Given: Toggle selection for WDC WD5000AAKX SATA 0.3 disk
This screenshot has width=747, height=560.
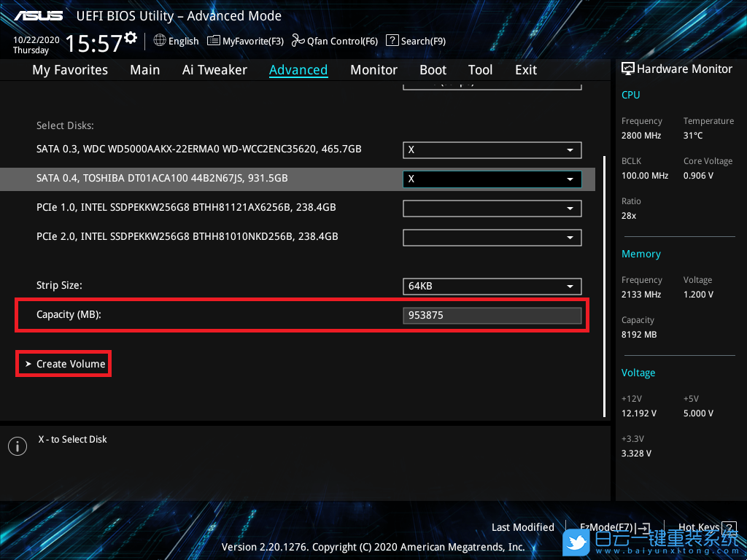Looking at the screenshot, I should (492, 149).
